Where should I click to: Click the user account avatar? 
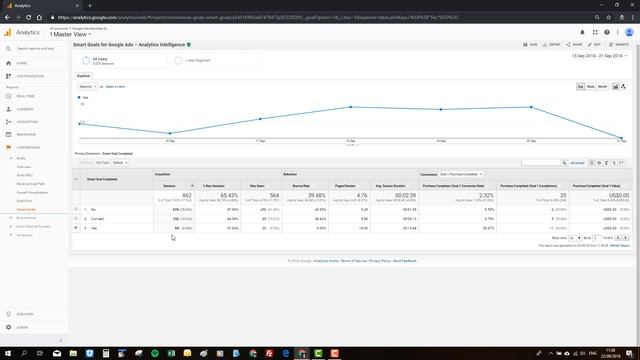click(629, 32)
